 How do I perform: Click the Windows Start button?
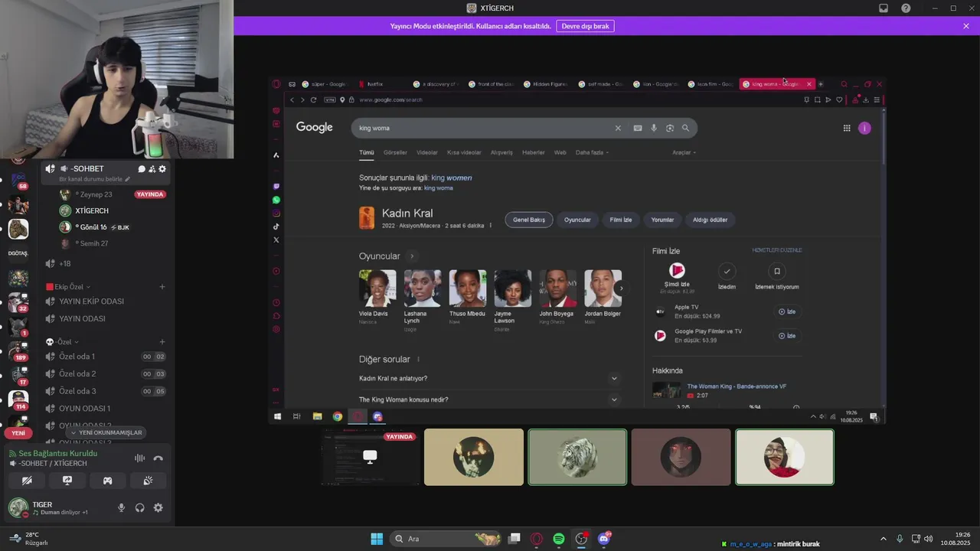click(377, 539)
